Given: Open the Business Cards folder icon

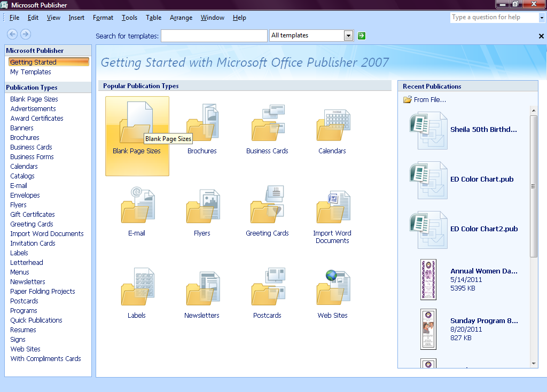Looking at the screenshot, I should pos(268,122).
